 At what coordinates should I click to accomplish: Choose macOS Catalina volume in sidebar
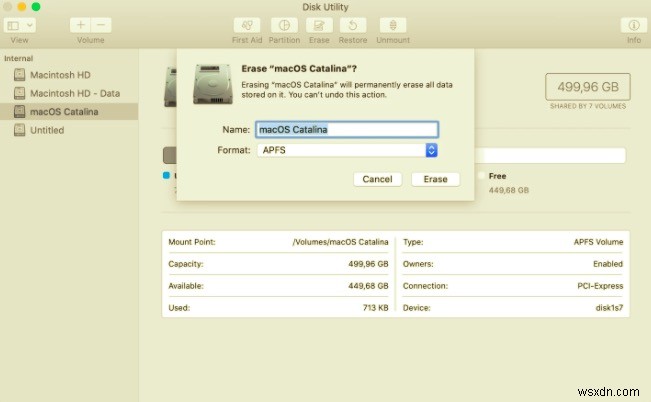(62, 112)
